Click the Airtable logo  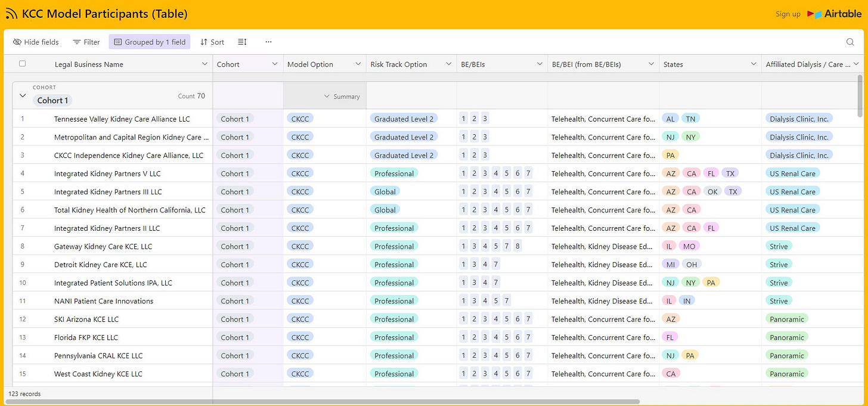click(x=835, y=14)
